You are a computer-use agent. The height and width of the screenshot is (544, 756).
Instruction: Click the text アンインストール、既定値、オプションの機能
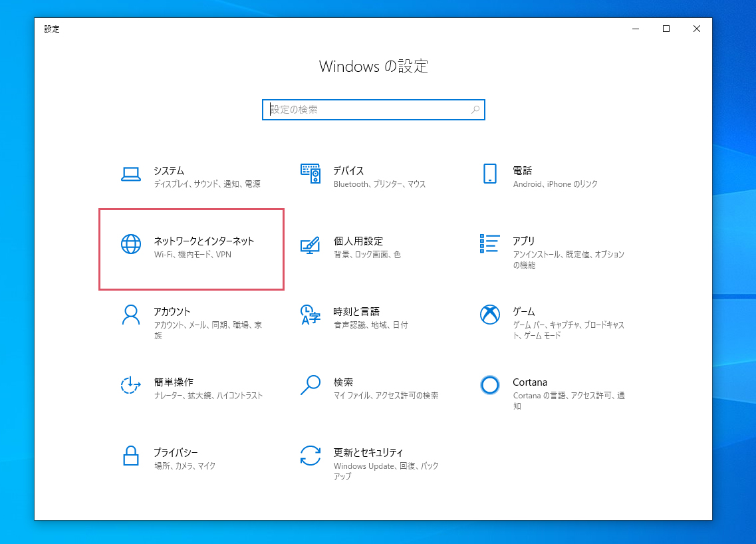tap(568, 259)
